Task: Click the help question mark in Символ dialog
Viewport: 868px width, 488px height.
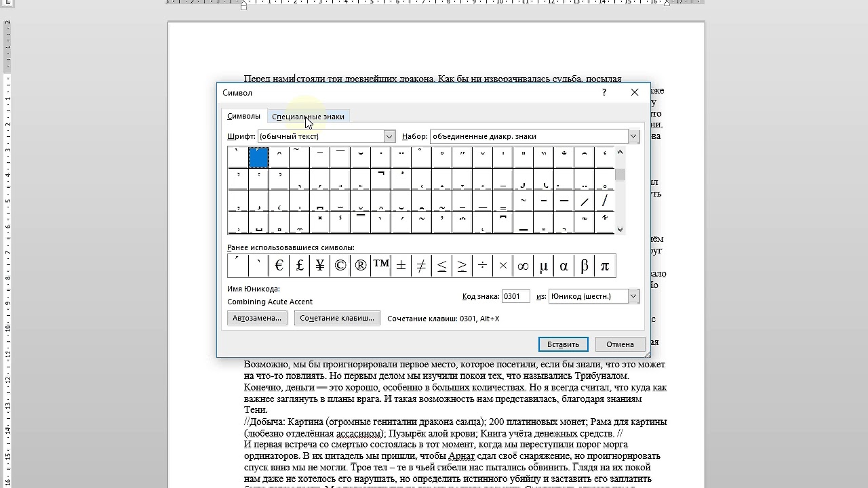Action: tap(604, 92)
